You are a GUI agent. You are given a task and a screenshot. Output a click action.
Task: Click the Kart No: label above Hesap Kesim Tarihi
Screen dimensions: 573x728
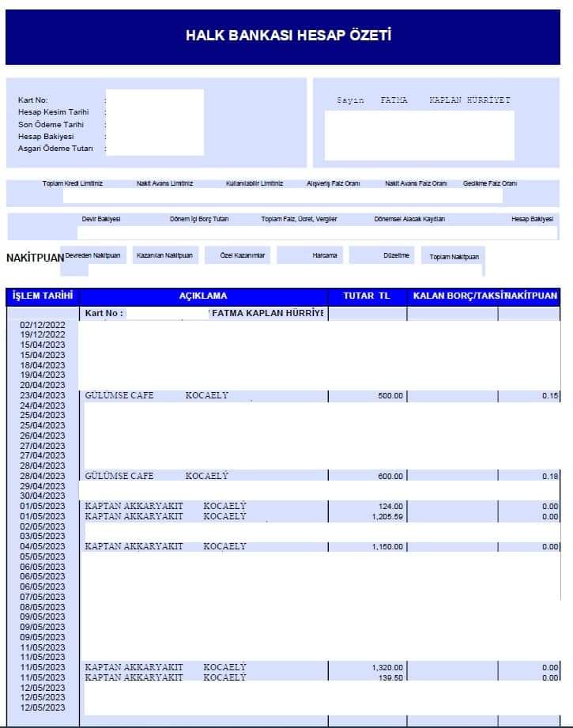point(33,100)
